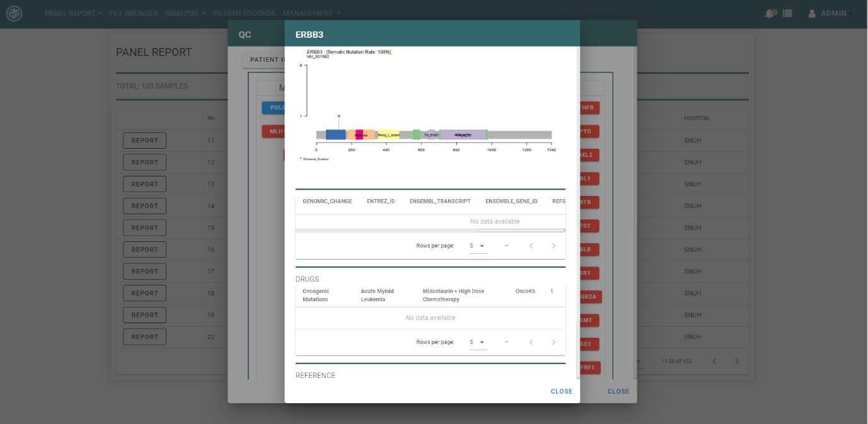Image resolution: width=868 pixels, height=424 pixels.
Task: Click the green missense mutation lollipop marker
Action: 339,117
